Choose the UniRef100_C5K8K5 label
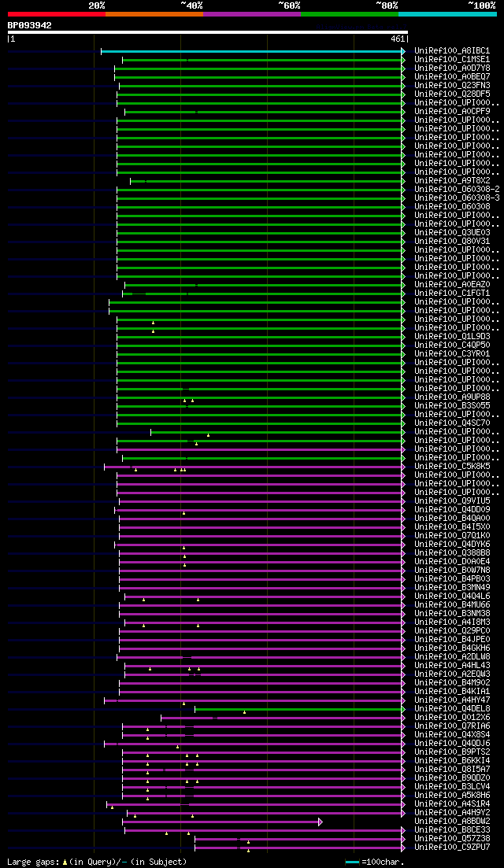504x868 pixels. tap(452, 467)
